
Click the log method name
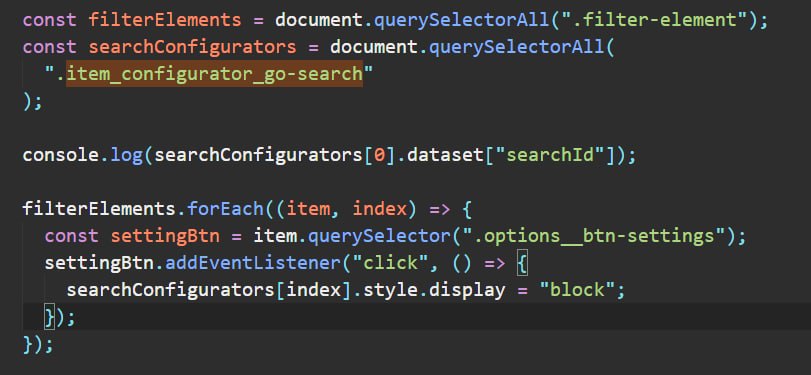click(126, 155)
